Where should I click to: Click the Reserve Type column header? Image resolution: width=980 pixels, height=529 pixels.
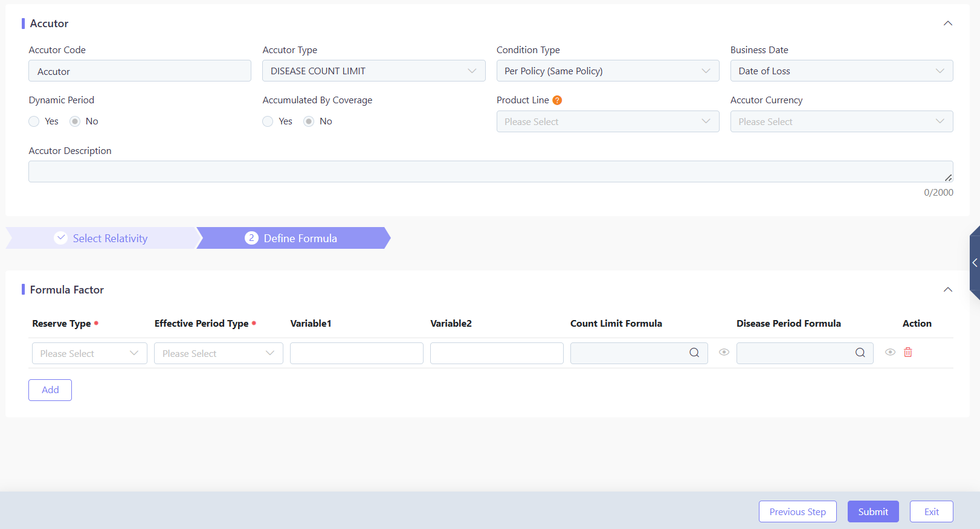[x=62, y=324]
